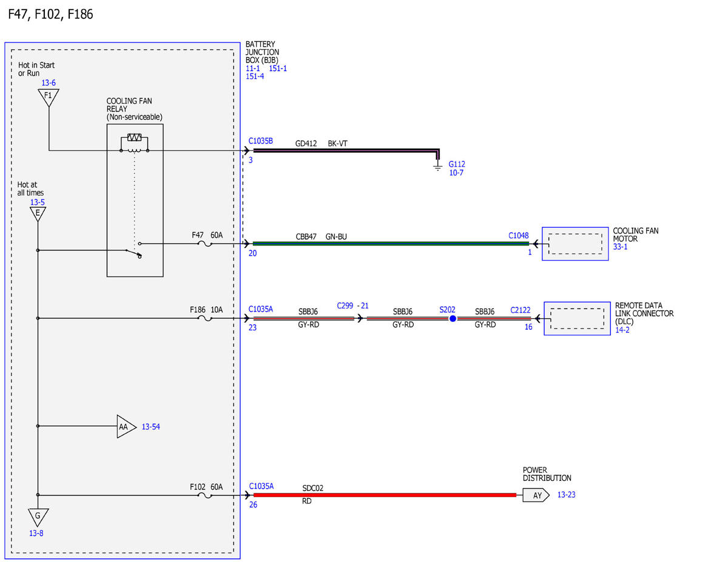
Task: Open the 13-5 page reference
Action: (38, 202)
